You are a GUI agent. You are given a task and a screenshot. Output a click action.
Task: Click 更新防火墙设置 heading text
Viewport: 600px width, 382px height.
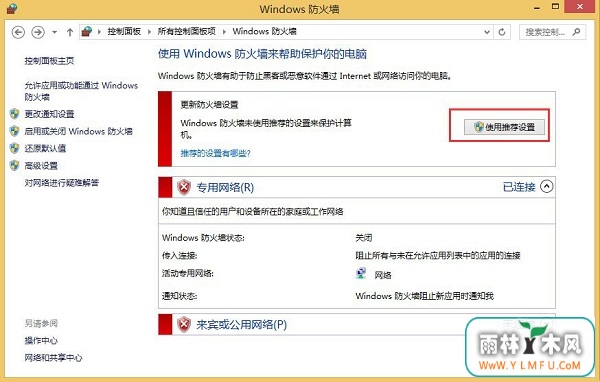[209, 104]
